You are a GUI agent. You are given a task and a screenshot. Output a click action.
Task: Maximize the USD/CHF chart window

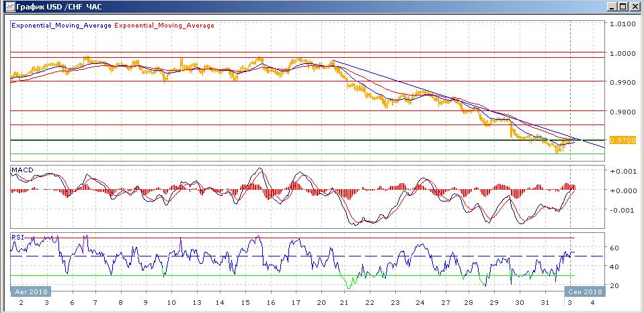(x=622, y=7)
